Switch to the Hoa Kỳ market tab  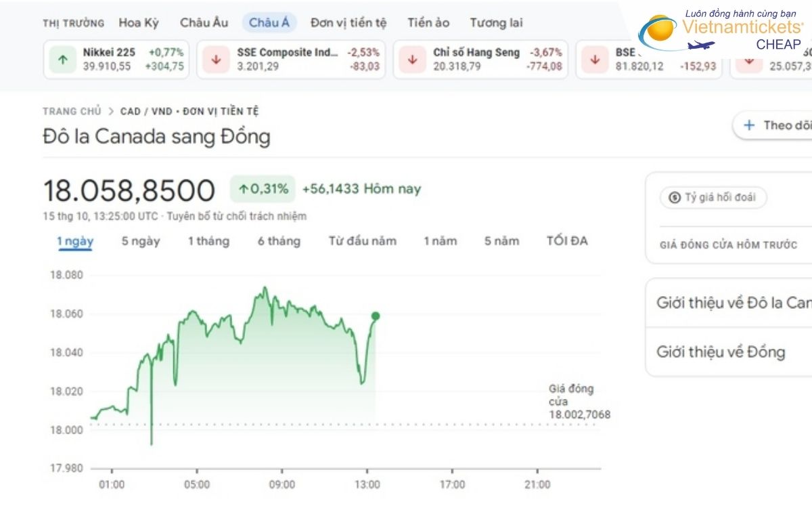pos(139,22)
